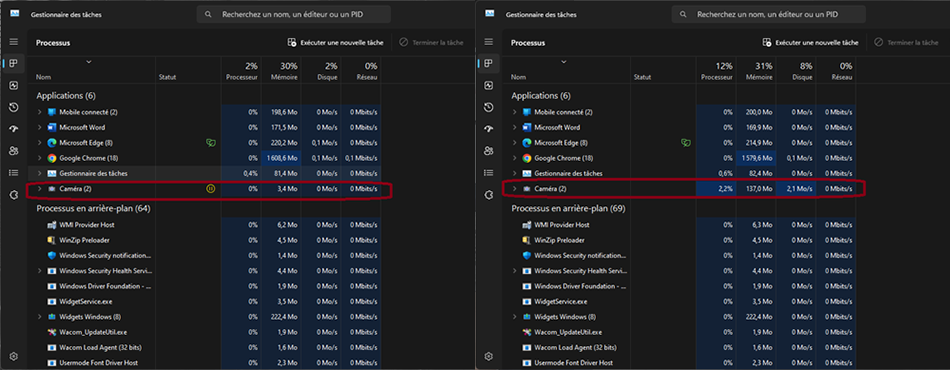The width and height of the screenshot is (950, 370).
Task: Open Startup apps icon in left Task Manager
Action: click(14, 129)
